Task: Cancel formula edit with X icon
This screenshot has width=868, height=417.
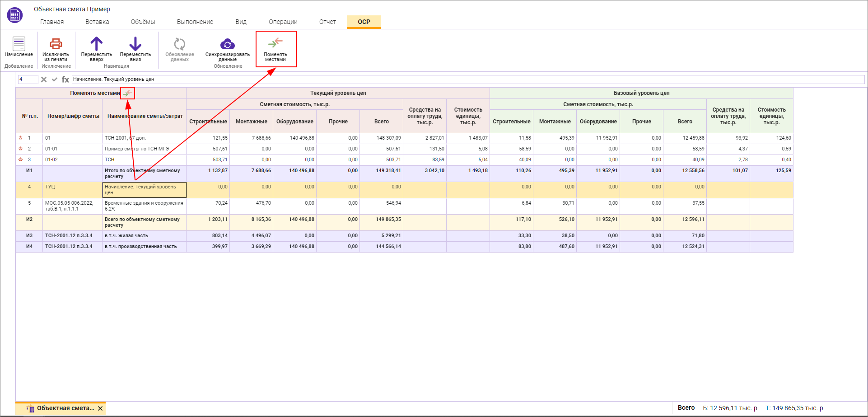Action: 44,80
